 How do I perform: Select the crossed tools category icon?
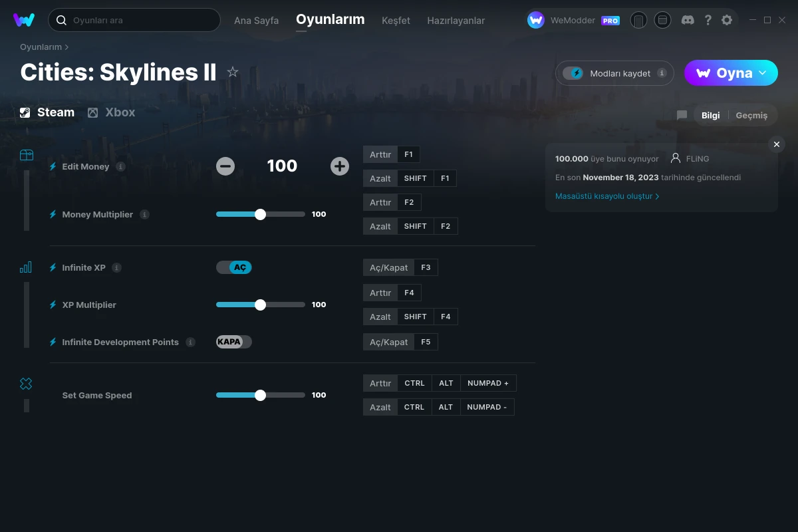(26, 384)
